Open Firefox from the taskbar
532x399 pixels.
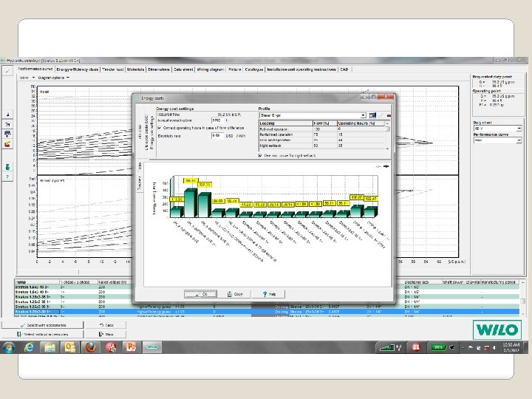(x=91, y=347)
